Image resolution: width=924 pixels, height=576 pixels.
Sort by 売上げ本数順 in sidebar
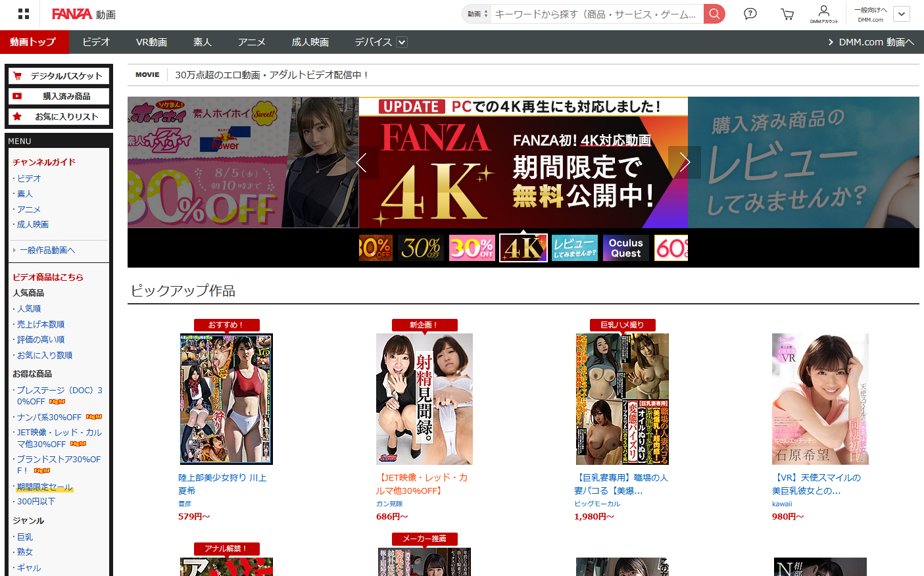41,324
